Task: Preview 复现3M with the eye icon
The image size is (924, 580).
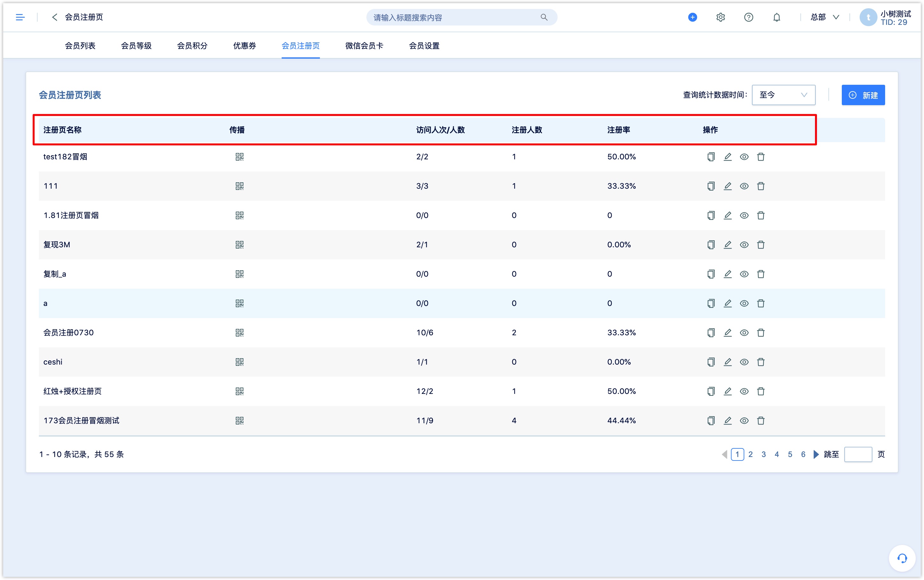Action: tap(744, 245)
